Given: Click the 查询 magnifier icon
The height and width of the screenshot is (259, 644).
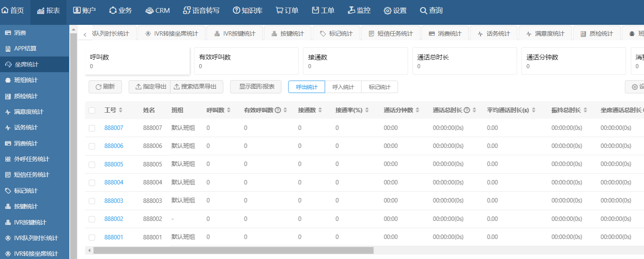Looking at the screenshot, I should click(423, 11).
